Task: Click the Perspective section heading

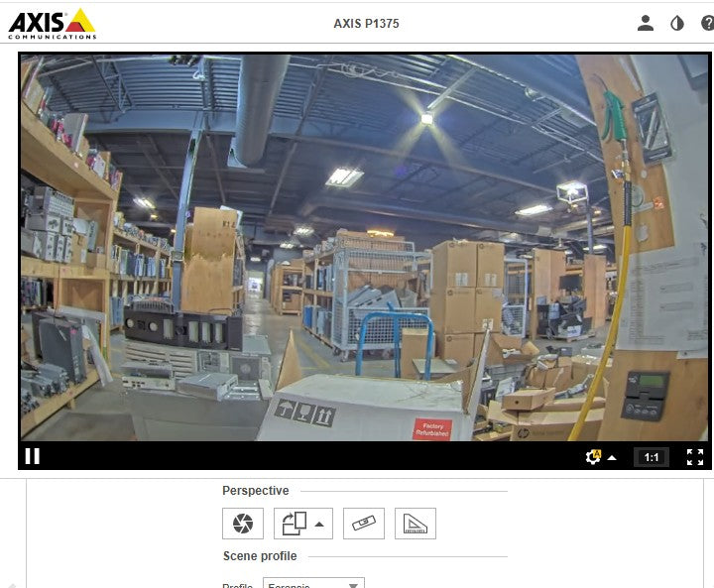Action: (256, 491)
